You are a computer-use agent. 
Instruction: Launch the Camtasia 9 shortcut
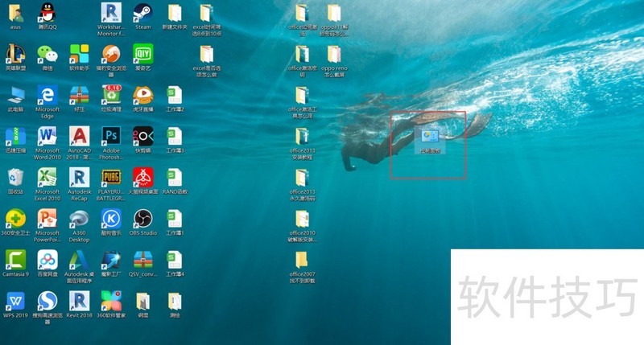[x=15, y=260]
